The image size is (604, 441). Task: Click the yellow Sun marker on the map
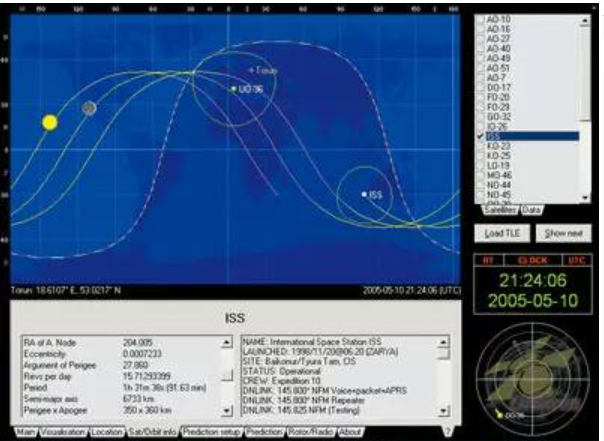pyautogui.click(x=50, y=122)
